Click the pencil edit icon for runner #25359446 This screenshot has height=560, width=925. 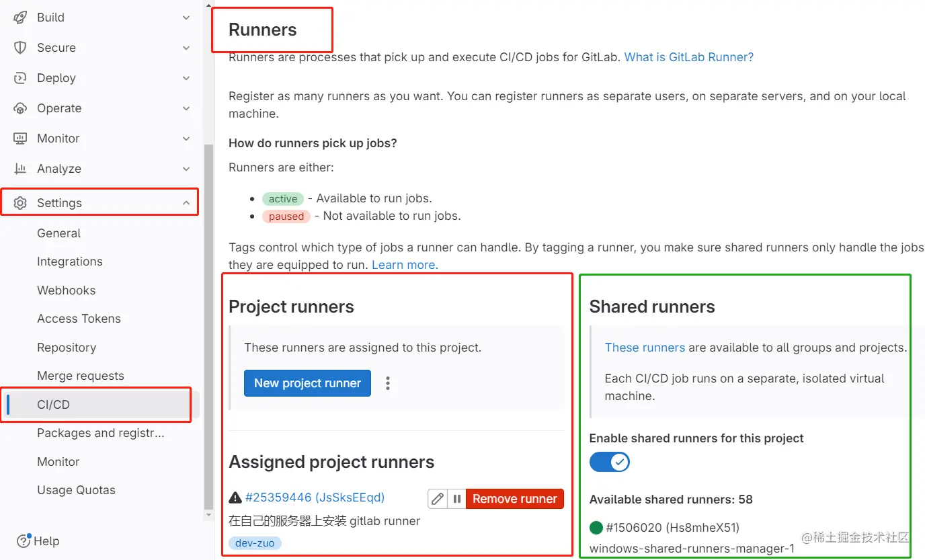click(x=438, y=499)
